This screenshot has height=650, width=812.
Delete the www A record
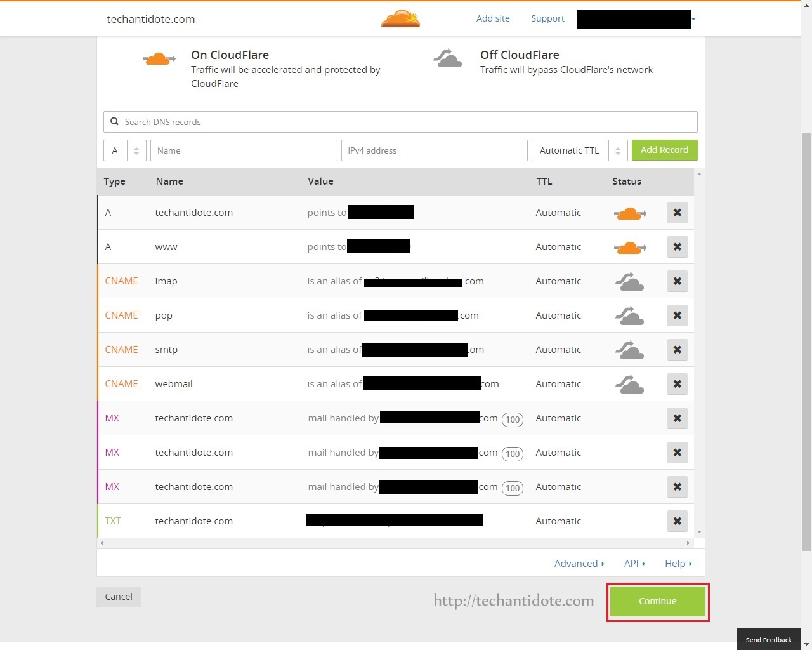coord(678,247)
